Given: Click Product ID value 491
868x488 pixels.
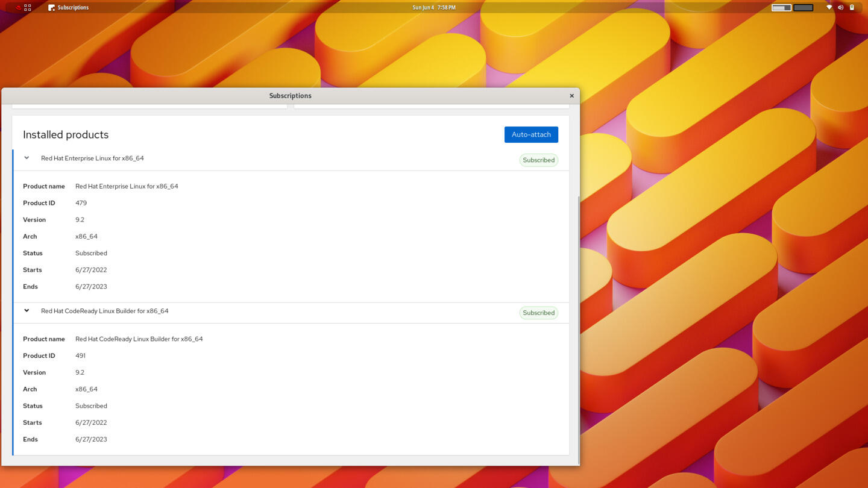Looking at the screenshot, I should (x=80, y=355).
